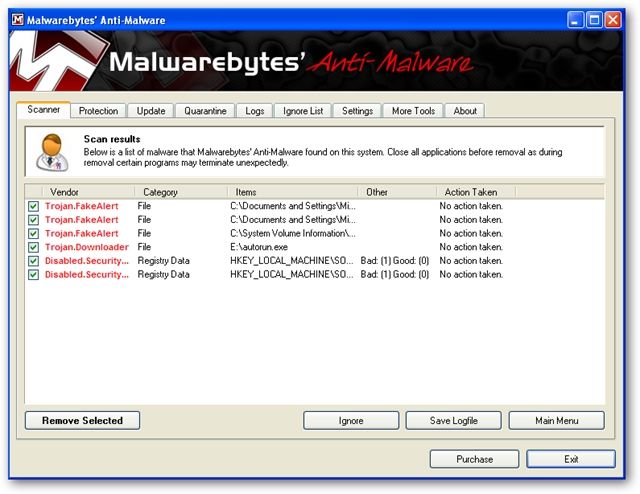The height and width of the screenshot is (494, 640).
Task: Click the Remove Selected button
Action: [82, 421]
